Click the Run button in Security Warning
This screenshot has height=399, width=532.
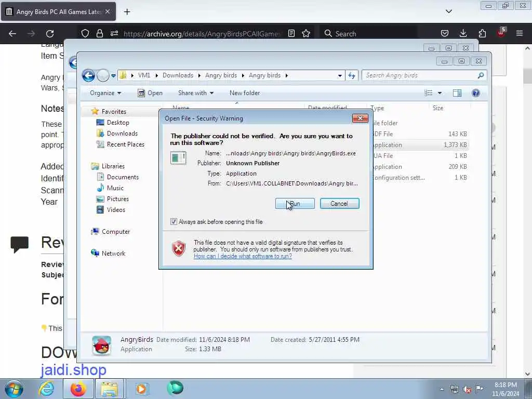click(x=295, y=204)
